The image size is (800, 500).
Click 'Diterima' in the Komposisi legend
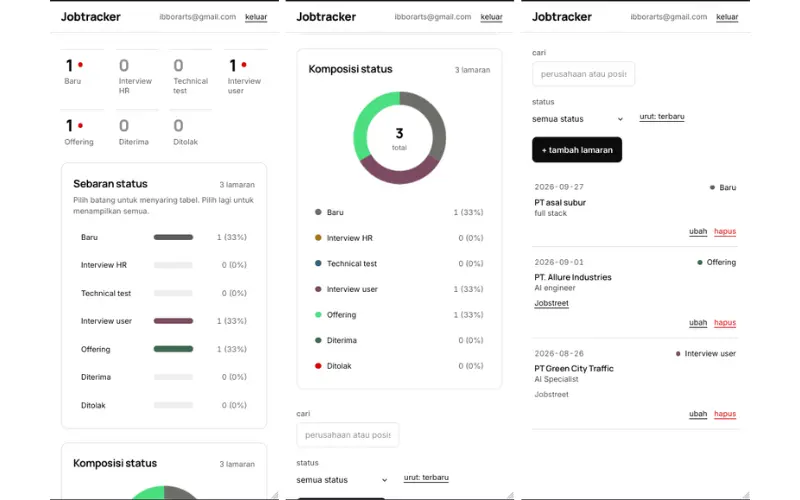point(342,340)
